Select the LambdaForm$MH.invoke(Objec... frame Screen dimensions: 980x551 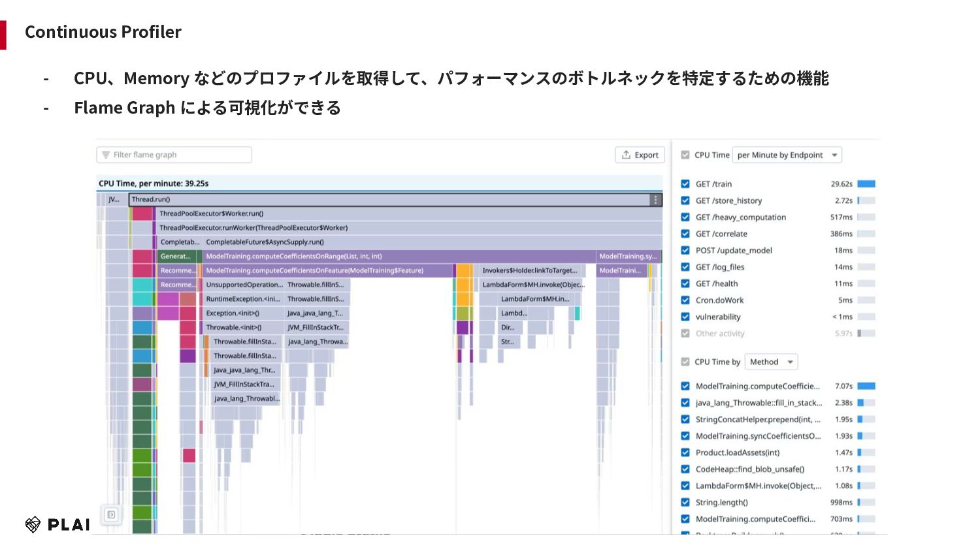[532, 285]
